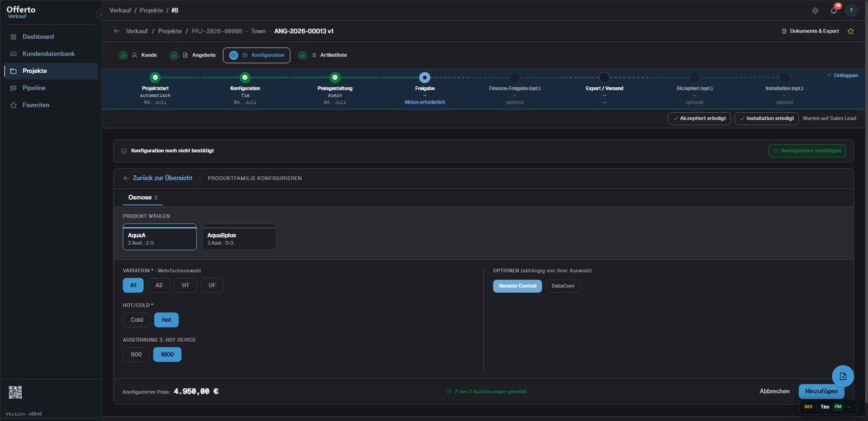Image resolution: width=868 pixels, height=421 pixels.
Task: Click Konfiguration timeline marker
Action: point(245,78)
